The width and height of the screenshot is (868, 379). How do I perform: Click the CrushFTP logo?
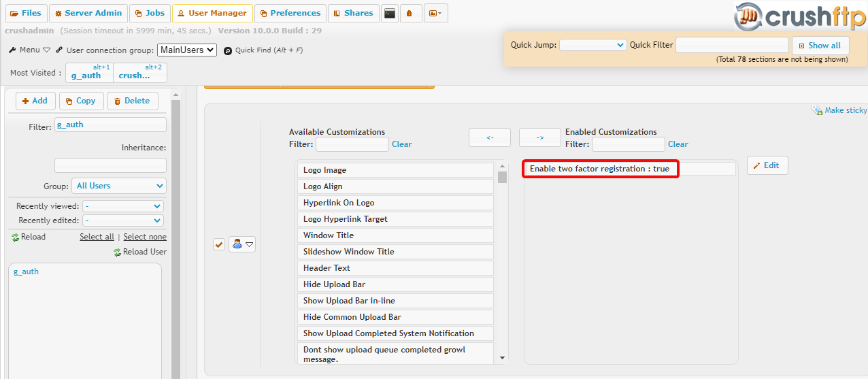coord(801,16)
